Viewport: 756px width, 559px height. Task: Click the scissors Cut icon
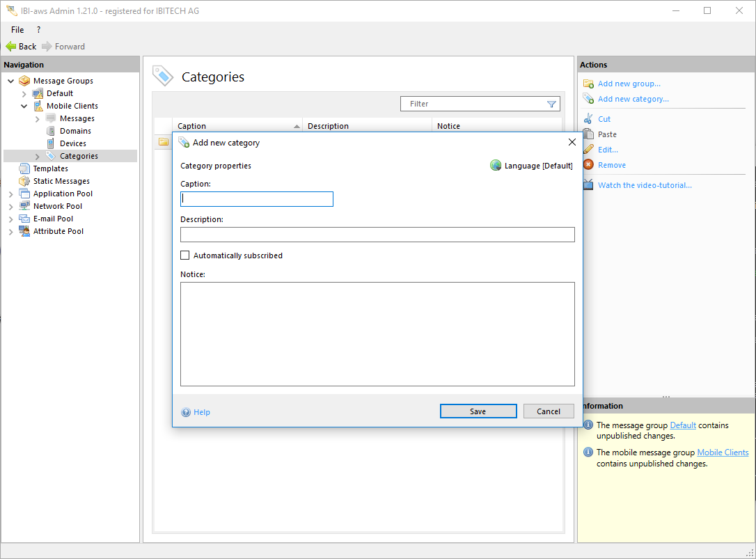pos(588,119)
